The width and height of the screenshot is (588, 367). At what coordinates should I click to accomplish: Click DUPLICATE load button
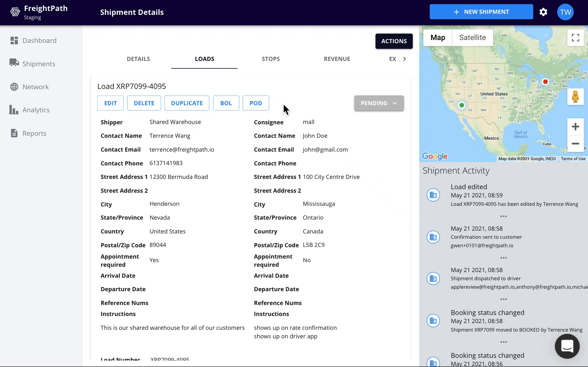(x=187, y=103)
